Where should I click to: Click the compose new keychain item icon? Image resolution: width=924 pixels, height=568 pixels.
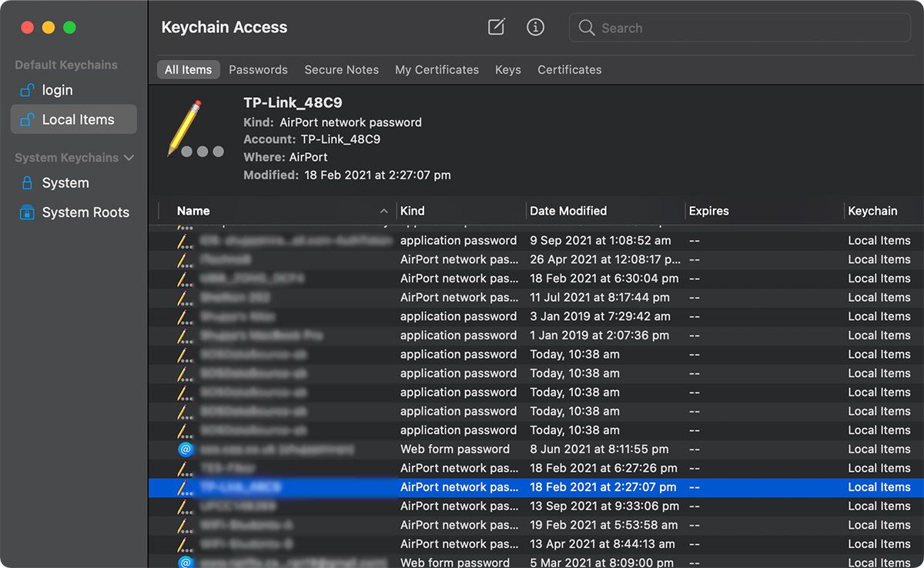[x=497, y=28]
